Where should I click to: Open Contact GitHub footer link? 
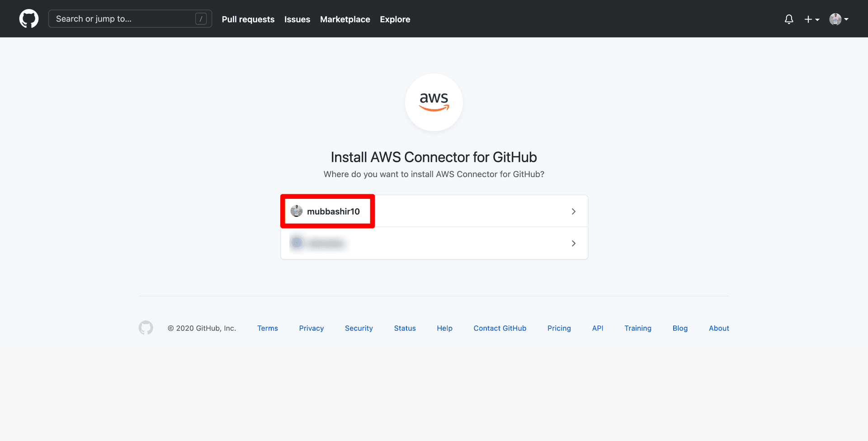tap(500, 328)
